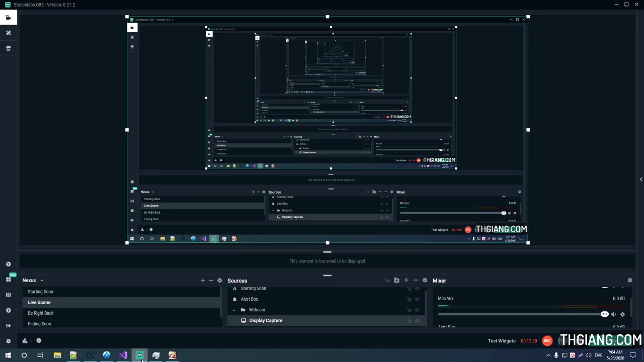Open system volume tray icon
Image resolution: width=644 pixels, height=362 pixels.
point(589,355)
